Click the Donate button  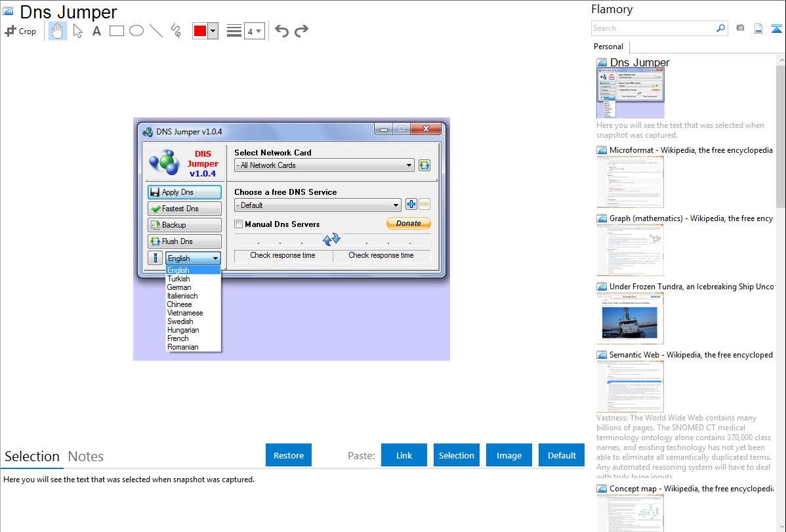pos(409,223)
